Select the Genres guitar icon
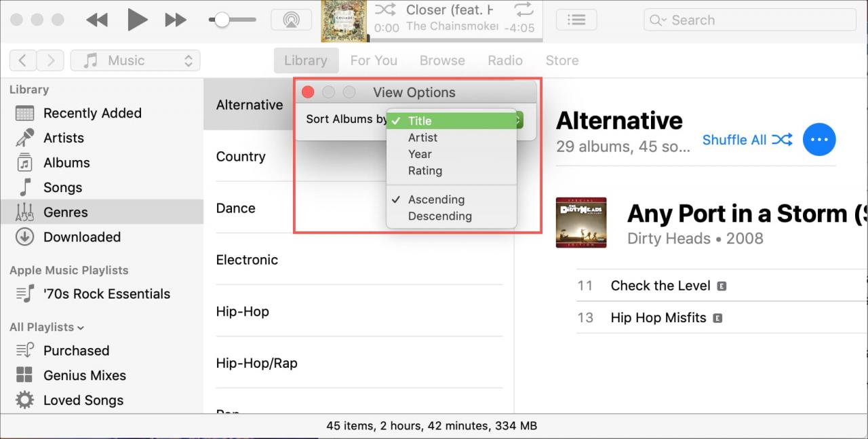868x439 pixels. [24, 212]
